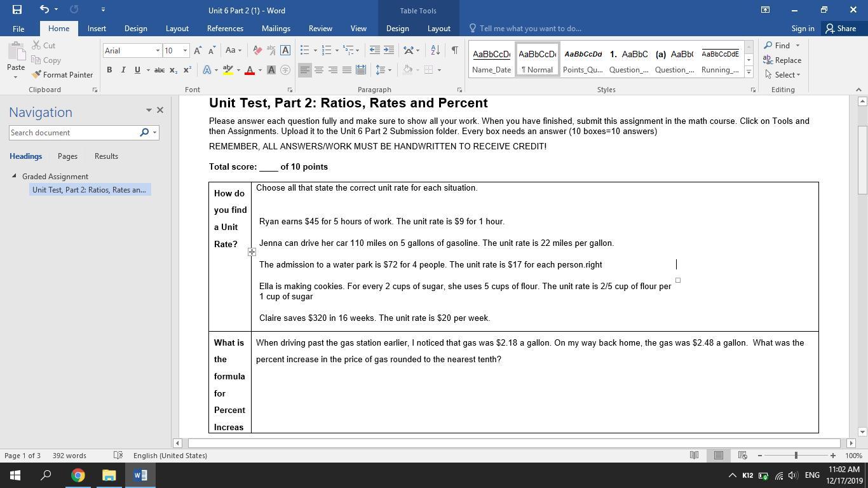The image size is (868, 488).
Task: Apply the text highlight color
Action: pyautogui.click(x=227, y=70)
